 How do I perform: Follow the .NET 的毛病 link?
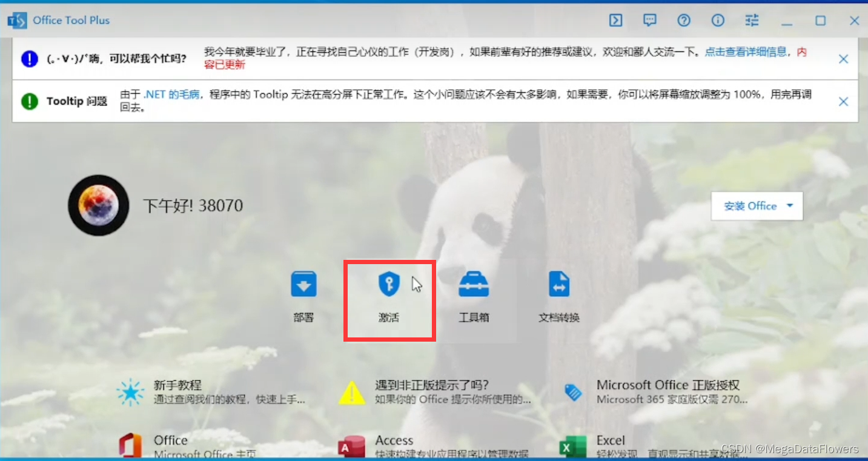point(171,95)
